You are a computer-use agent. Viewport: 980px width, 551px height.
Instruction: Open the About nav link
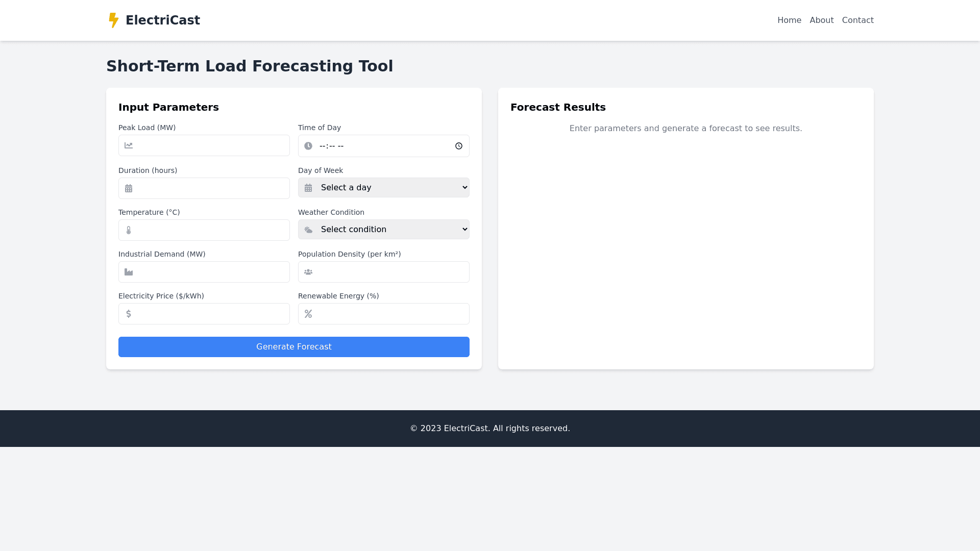[821, 20]
